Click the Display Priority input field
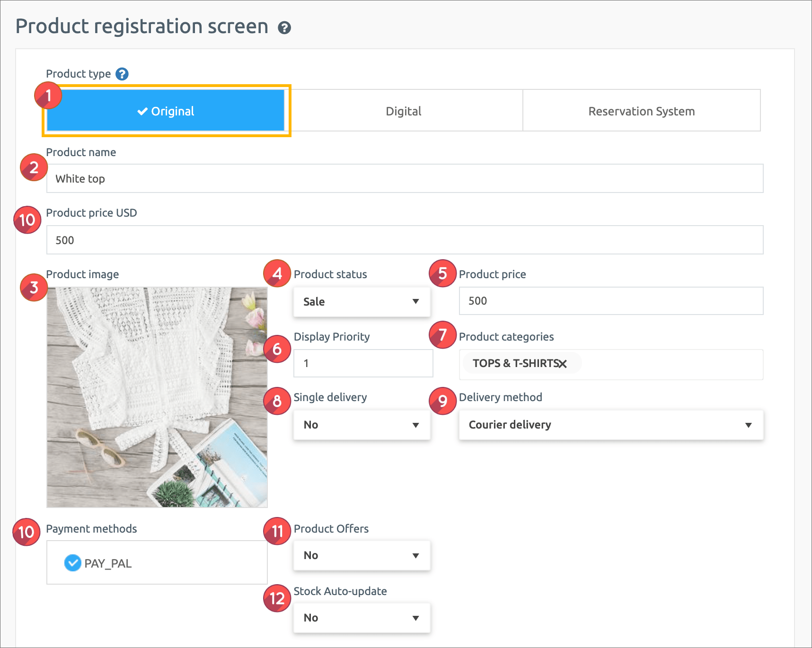Image resolution: width=812 pixels, height=648 pixels. pos(363,363)
